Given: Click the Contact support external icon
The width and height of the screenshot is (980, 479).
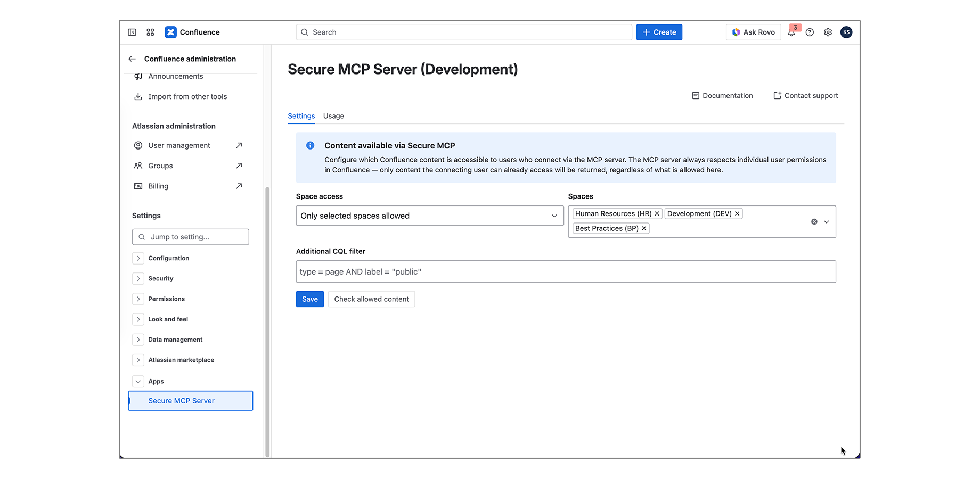Looking at the screenshot, I should tap(777, 96).
